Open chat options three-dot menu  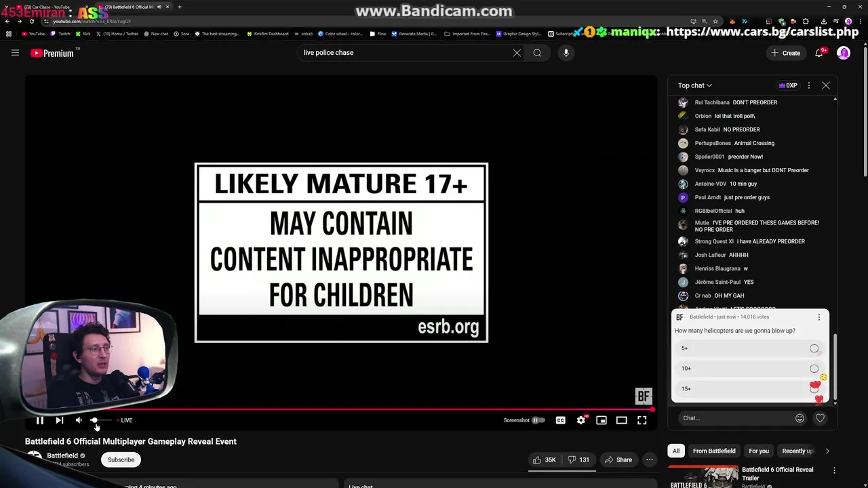[809, 85]
